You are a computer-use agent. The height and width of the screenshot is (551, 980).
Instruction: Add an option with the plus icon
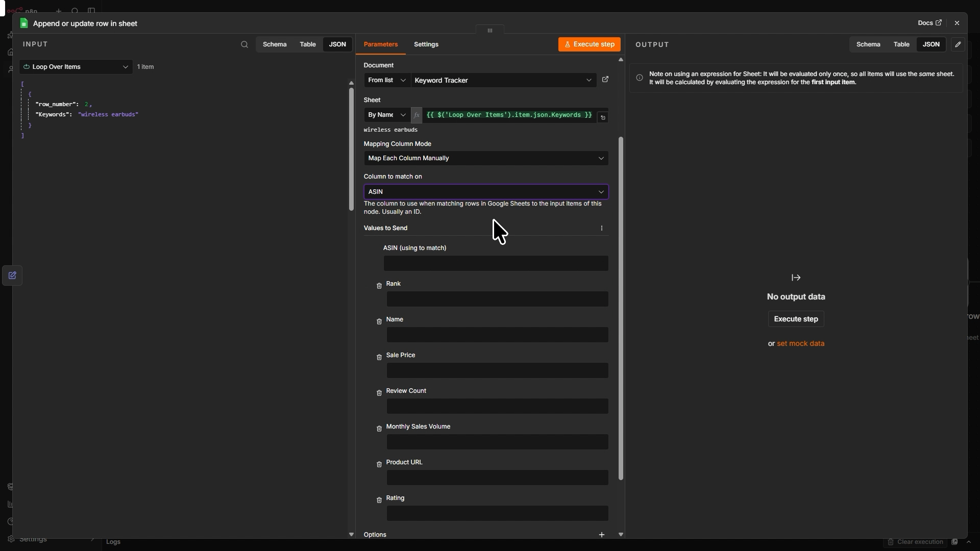(x=602, y=535)
